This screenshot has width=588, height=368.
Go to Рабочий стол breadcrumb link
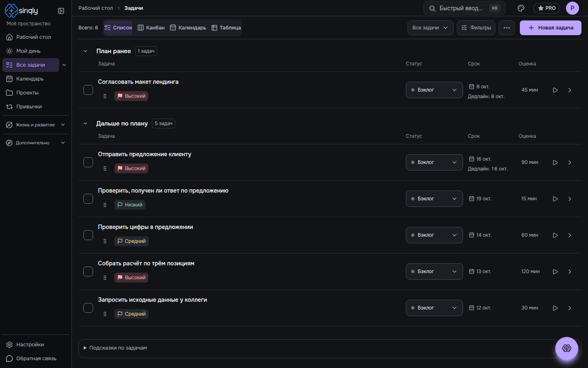(x=96, y=8)
